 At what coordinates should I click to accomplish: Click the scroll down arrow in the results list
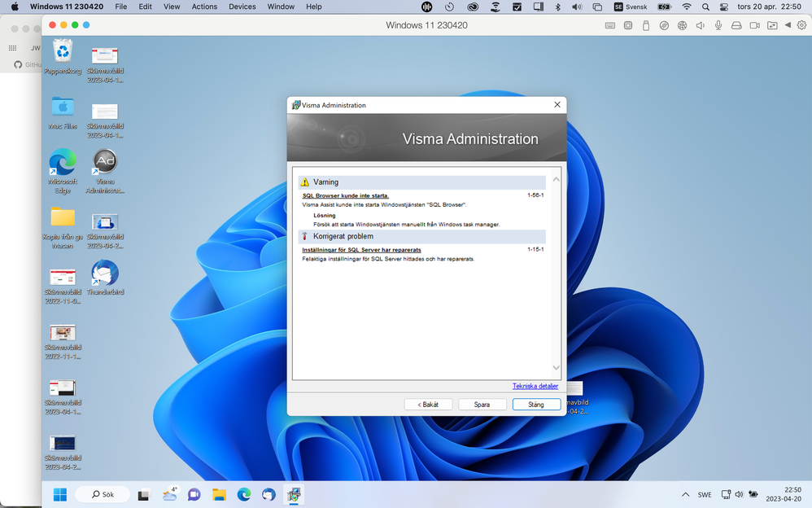557,367
